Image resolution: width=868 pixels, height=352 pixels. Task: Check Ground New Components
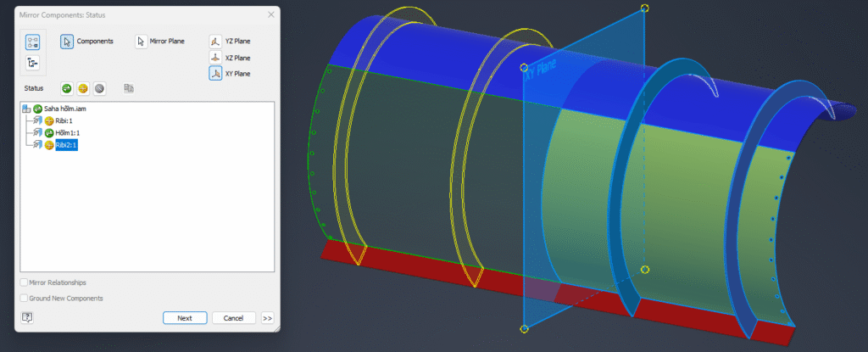[x=23, y=298]
